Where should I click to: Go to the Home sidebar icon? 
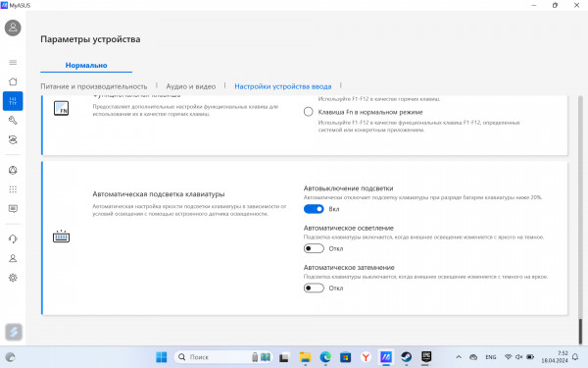coord(13,81)
